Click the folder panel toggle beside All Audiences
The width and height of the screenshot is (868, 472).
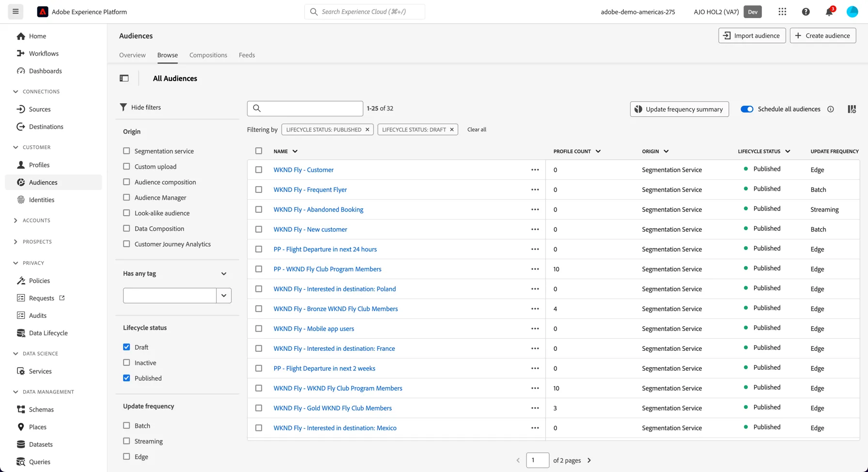point(124,78)
